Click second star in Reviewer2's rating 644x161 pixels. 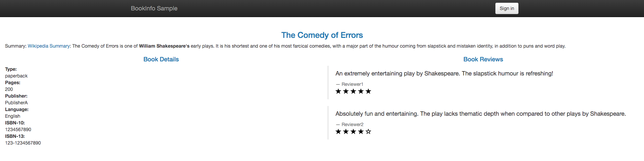[346, 131]
